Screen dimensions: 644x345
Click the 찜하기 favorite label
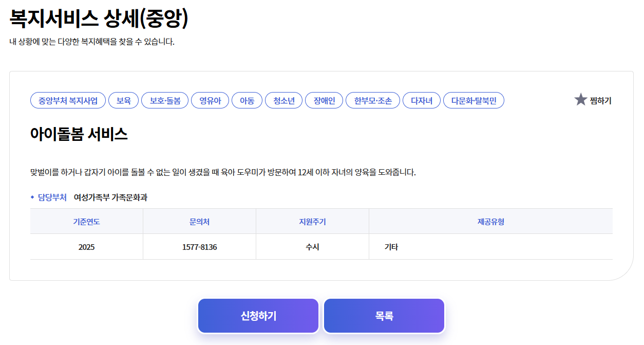[x=601, y=101]
